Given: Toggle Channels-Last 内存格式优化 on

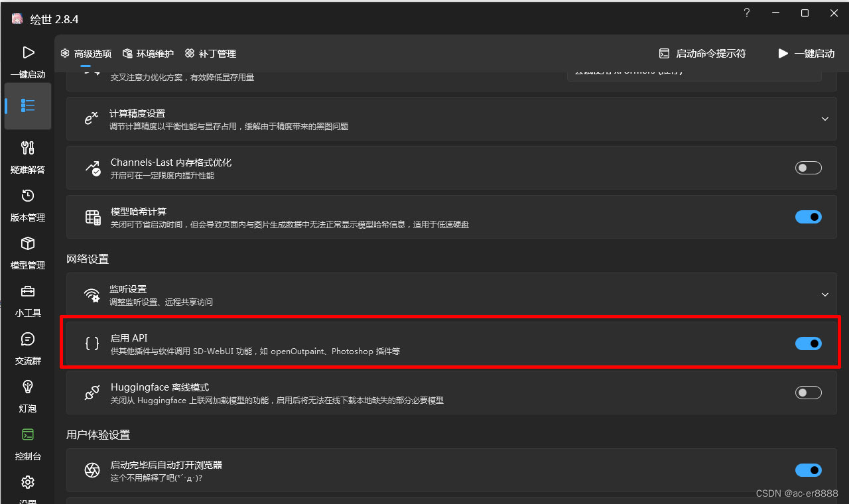Looking at the screenshot, I should coord(808,167).
